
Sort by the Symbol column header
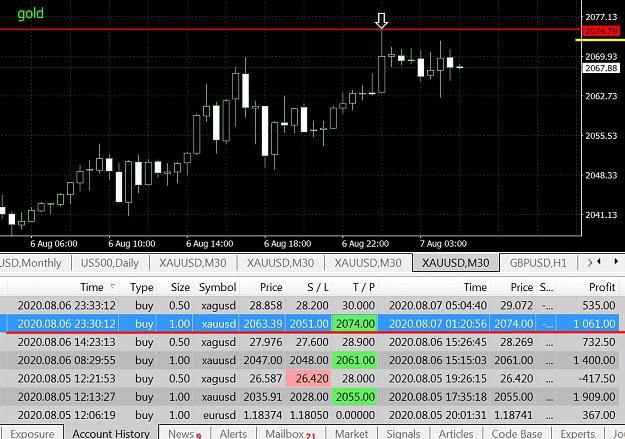tap(218, 287)
